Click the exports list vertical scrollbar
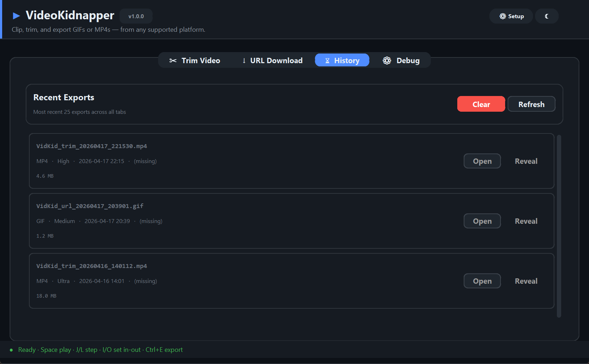 (x=559, y=226)
